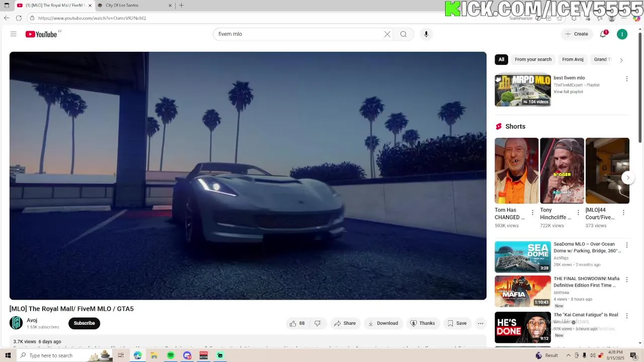Open the YouTube hamburger guide menu
644x362 pixels.
(14, 34)
